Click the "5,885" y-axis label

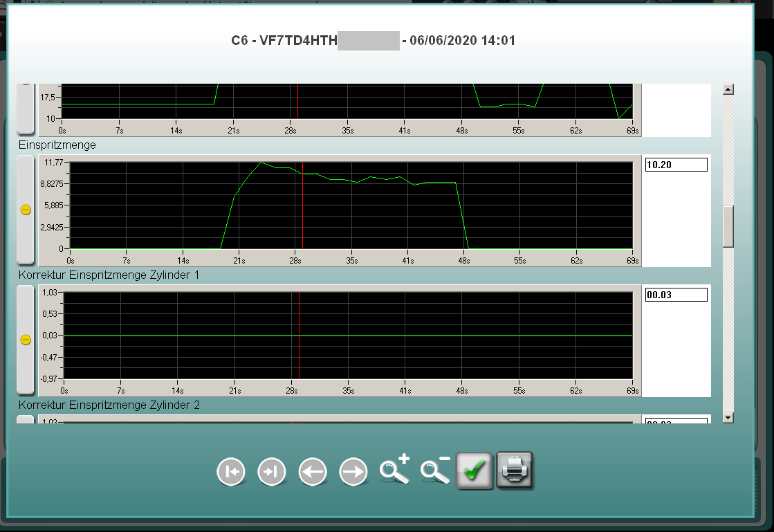[x=54, y=205]
